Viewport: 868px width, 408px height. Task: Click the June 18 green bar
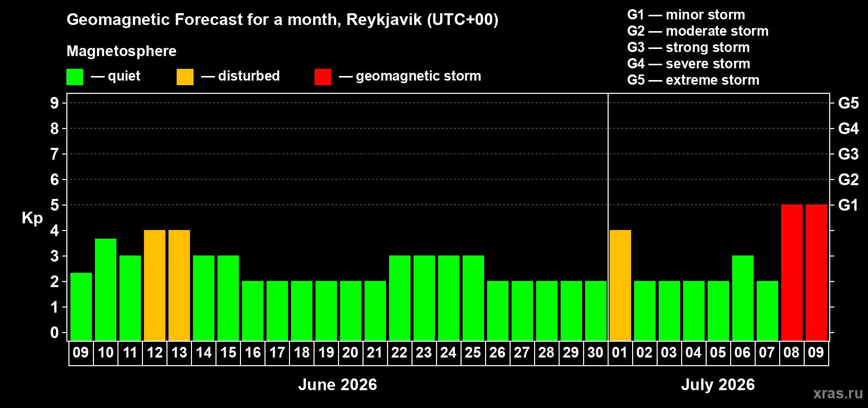[302, 311]
